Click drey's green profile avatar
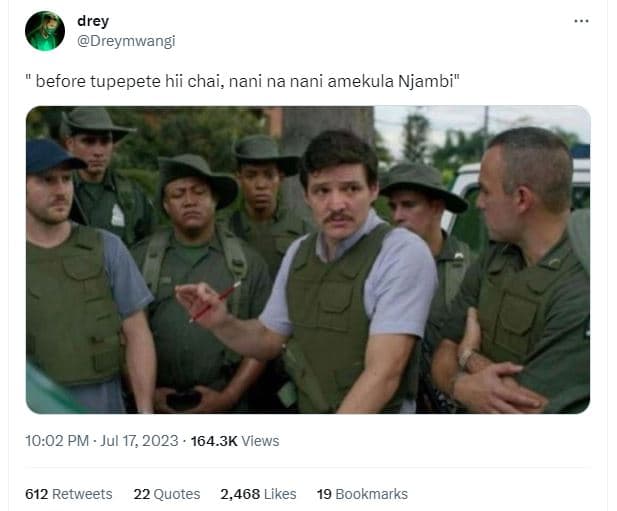The image size is (617, 511). (x=45, y=31)
